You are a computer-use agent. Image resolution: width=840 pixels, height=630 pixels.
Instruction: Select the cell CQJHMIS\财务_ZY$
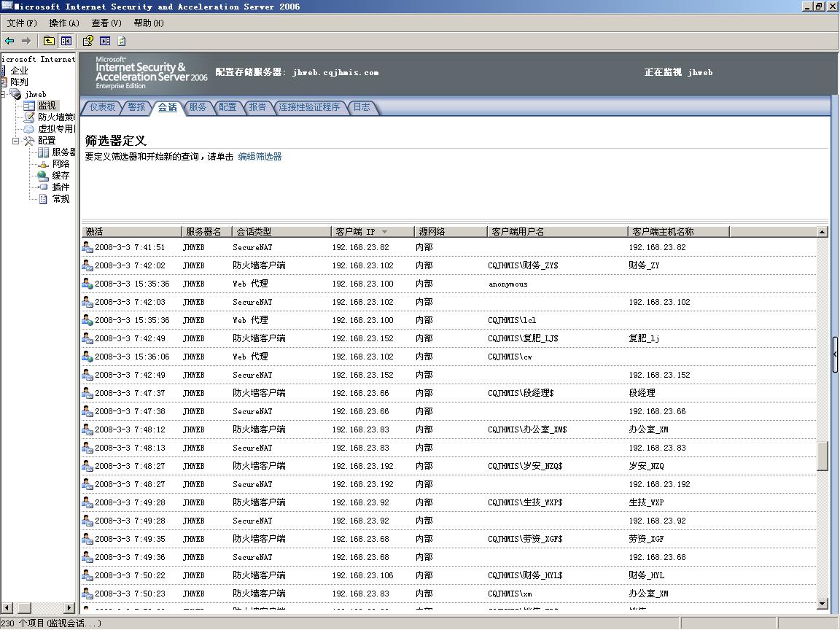tap(523, 265)
